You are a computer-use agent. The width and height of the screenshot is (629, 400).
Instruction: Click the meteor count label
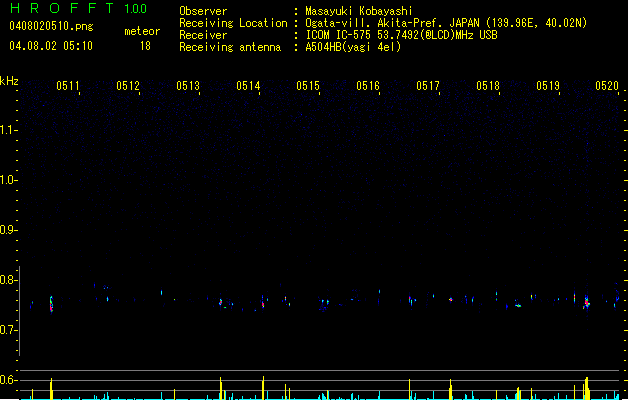[142, 31]
